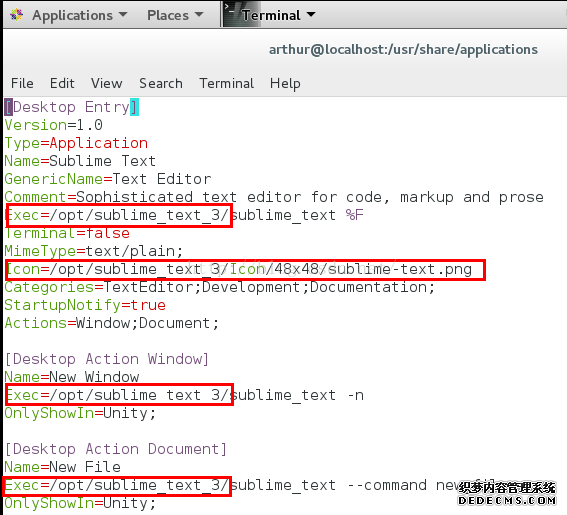This screenshot has width=567, height=515.
Task: Open the File menu
Action: [22, 83]
